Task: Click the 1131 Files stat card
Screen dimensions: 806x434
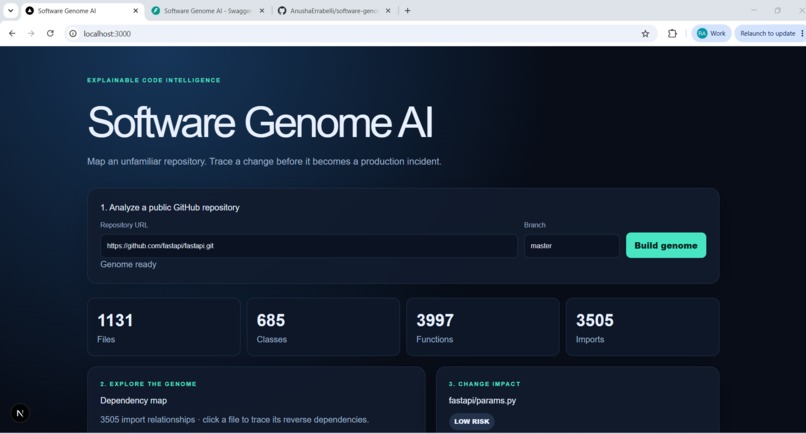Action: (x=163, y=327)
